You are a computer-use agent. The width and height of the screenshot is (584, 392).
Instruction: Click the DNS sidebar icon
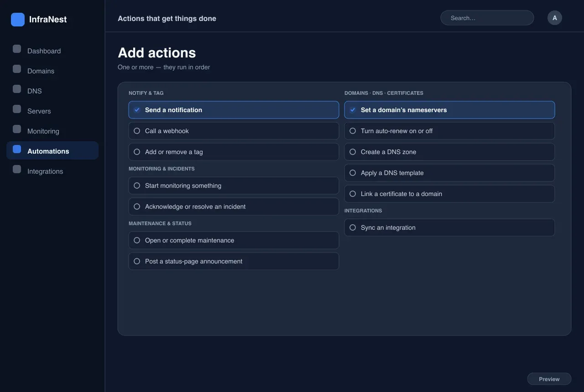[17, 89]
